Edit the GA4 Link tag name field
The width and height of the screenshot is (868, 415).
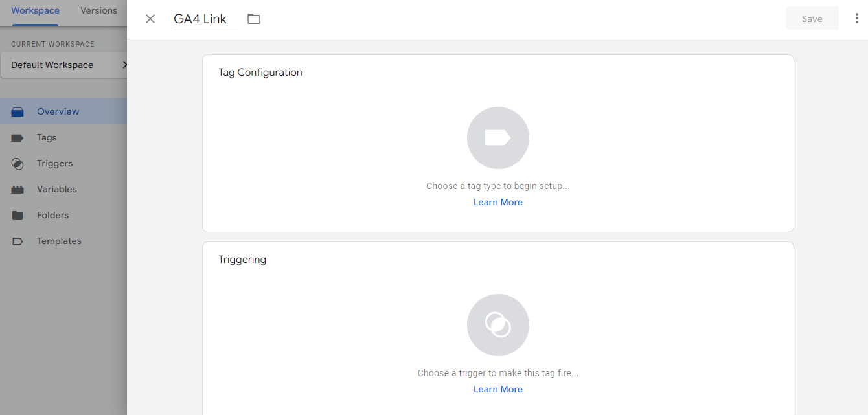(x=200, y=19)
